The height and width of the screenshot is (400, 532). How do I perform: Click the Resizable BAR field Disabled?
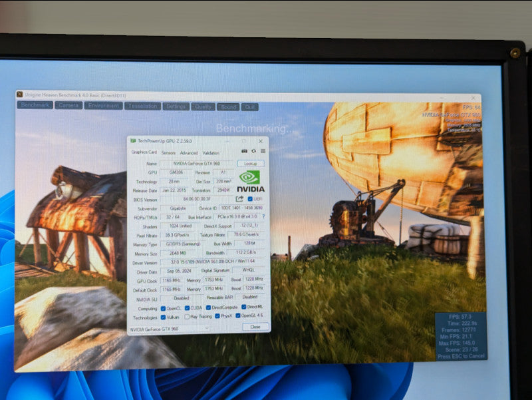(x=250, y=297)
